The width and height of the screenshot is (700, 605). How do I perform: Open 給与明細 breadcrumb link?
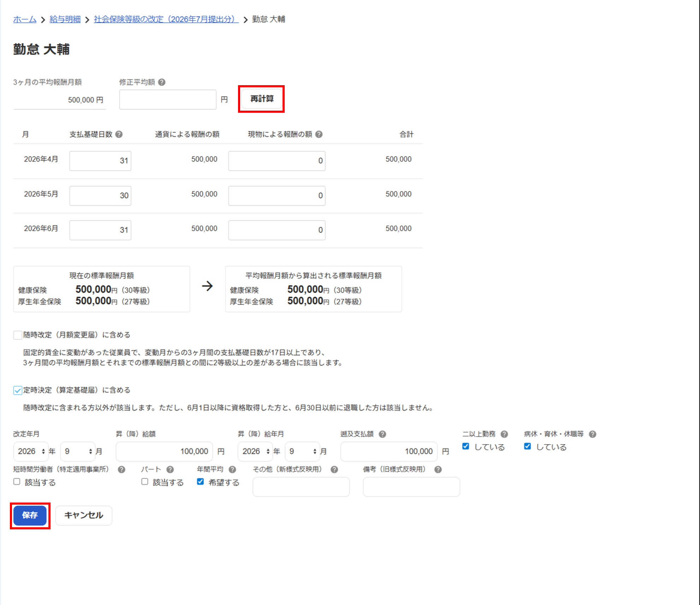[65, 19]
